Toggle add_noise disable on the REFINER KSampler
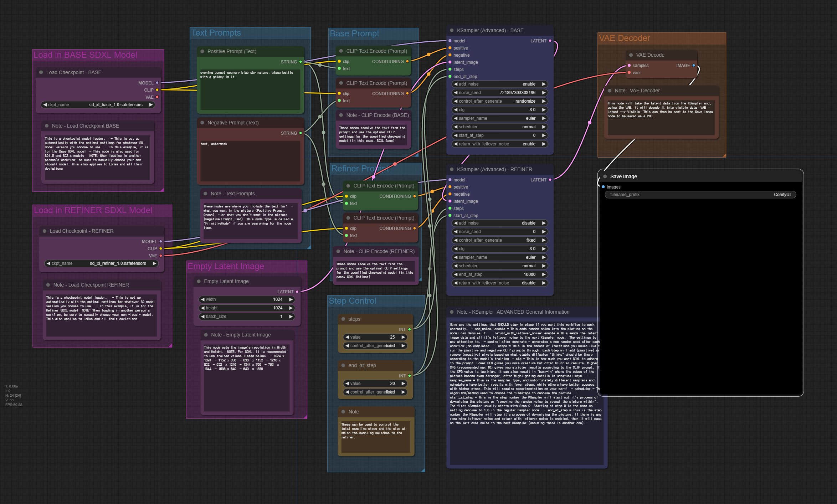This screenshot has height=504, width=837. click(x=500, y=223)
